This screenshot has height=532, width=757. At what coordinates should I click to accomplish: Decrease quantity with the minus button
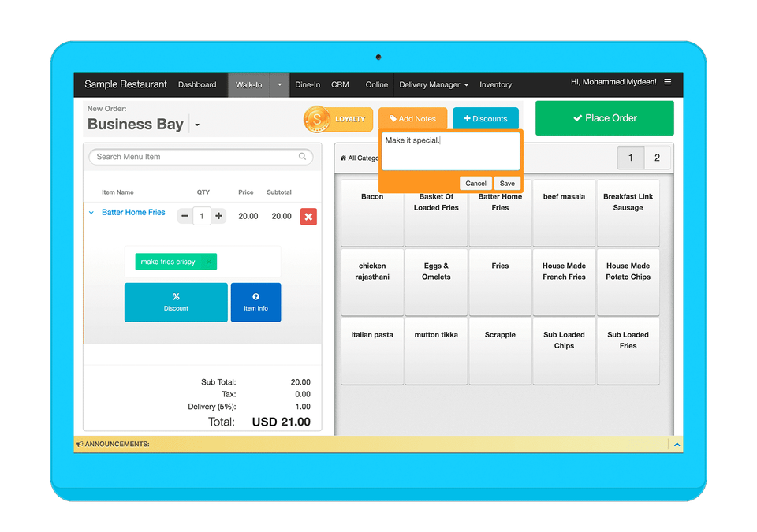coord(185,216)
